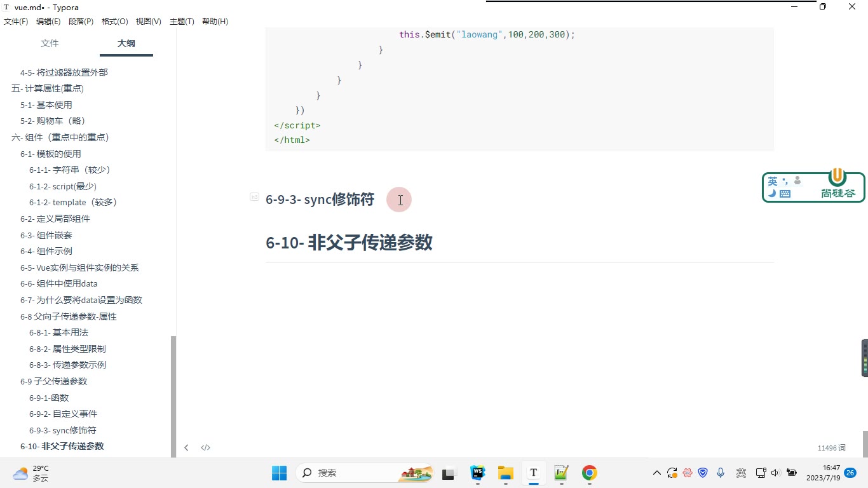This screenshot has width=868, height=488.
Task: Select outline item 6-8-2- 属性类型限制
Action: 67,349
